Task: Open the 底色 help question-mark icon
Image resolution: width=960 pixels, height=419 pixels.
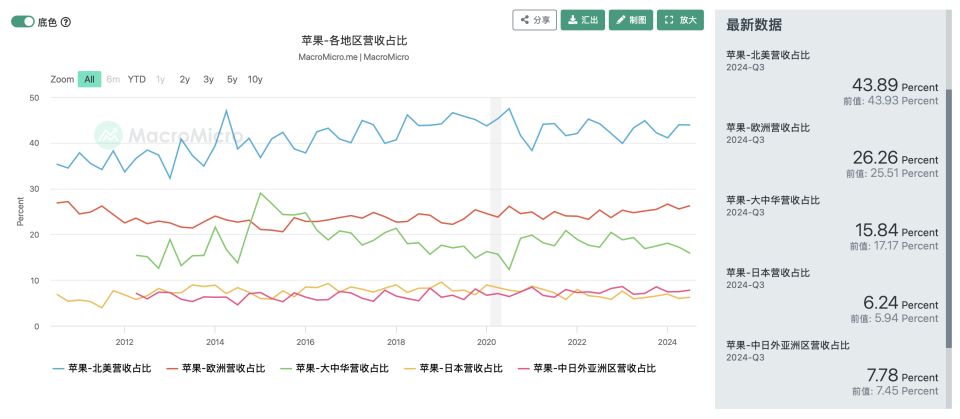Action: [66, 22]
